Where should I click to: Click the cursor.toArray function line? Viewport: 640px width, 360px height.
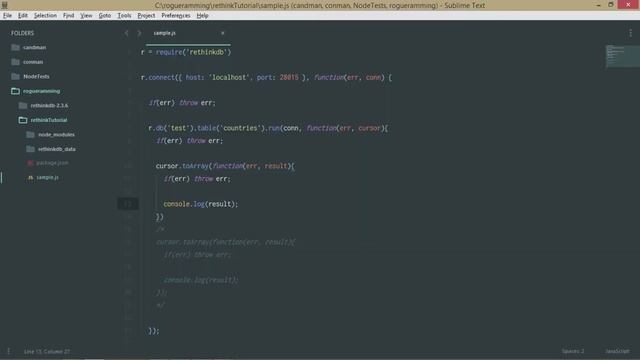[225, 166]
